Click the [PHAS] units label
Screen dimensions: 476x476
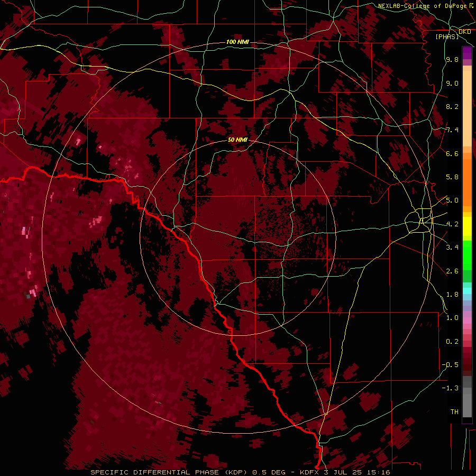click(447, 37)
